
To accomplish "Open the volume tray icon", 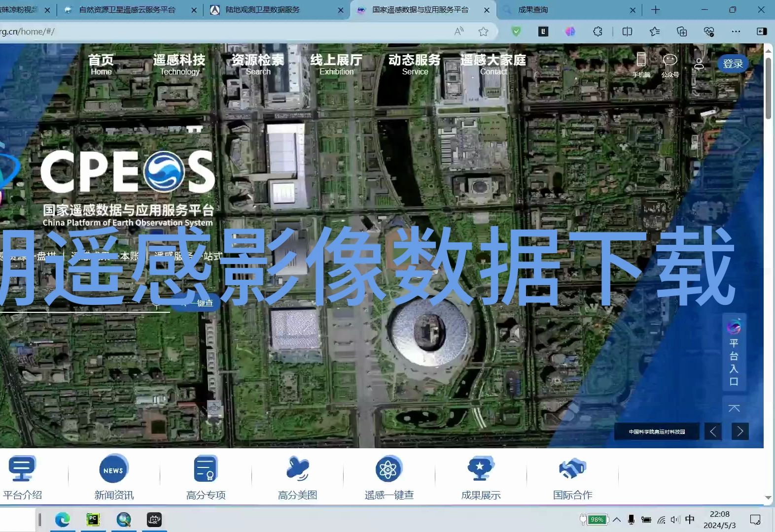I will pos(675,519).
